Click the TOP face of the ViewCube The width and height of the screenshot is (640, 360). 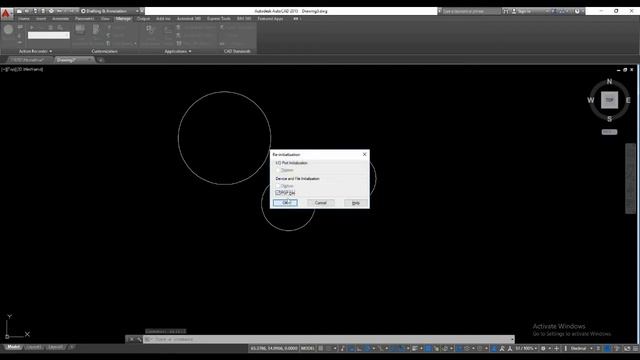click(x=609, y=100)
